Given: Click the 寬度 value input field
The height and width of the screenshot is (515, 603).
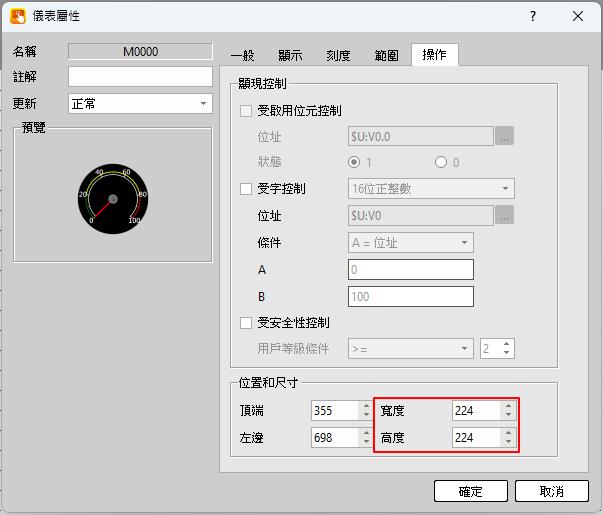Looking at the screenshot, I should click(x=476, y=411).
